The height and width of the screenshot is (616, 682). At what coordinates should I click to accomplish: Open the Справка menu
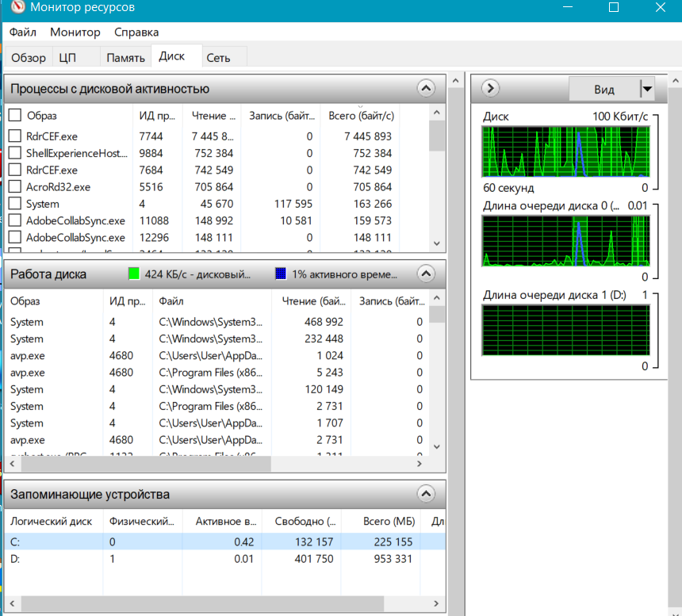pos(136,33)
